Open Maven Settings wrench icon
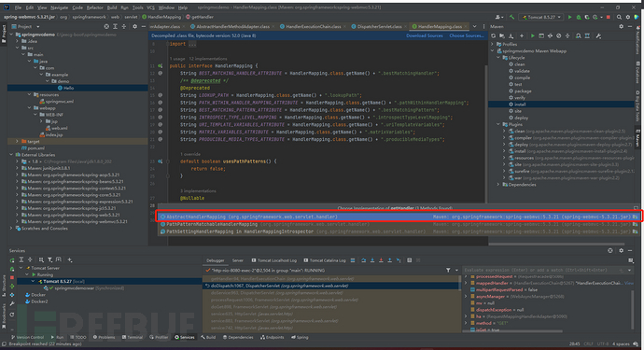 (x=598, y=36)
